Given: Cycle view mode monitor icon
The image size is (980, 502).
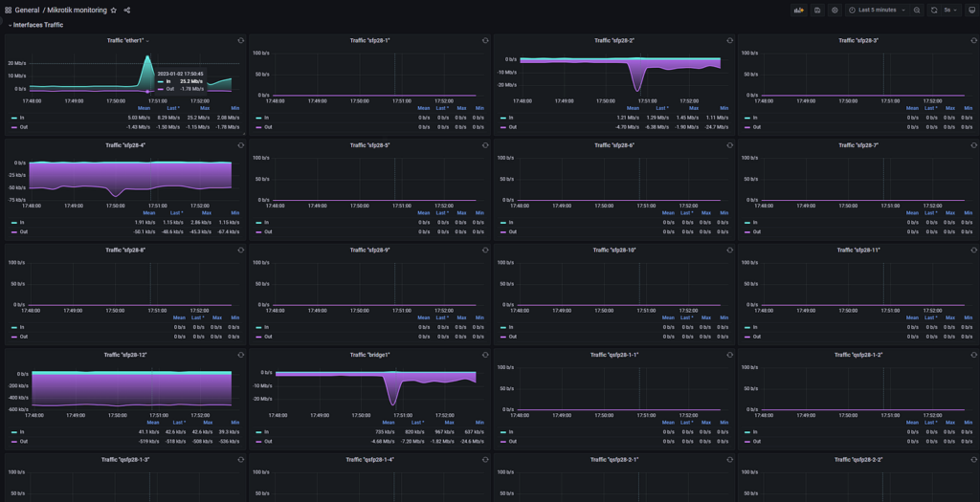Looking at the screenshot, I should tap(971, 10).
